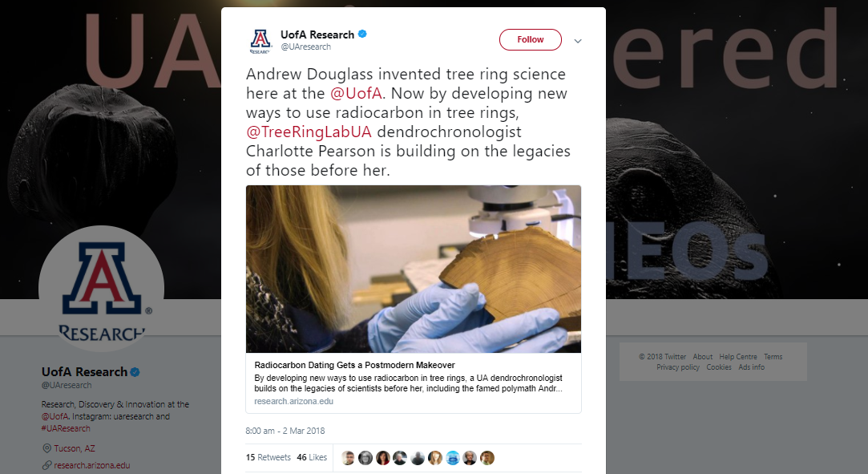Click the verified badge next to UofA Research
The width and height of the screenshot is (868, 474).
[x=362, y=34]
